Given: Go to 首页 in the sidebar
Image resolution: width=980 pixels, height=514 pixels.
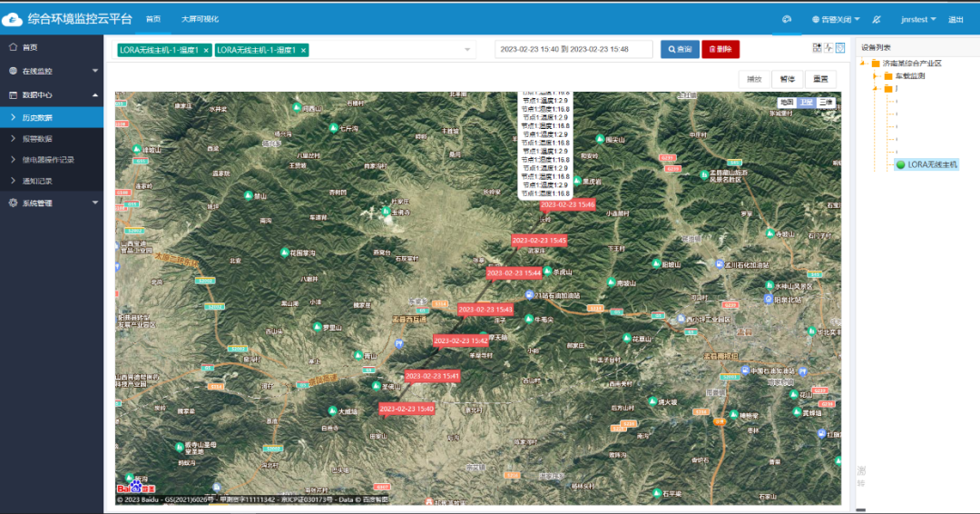Looking at the screenshot, I should tap(52, 47).
